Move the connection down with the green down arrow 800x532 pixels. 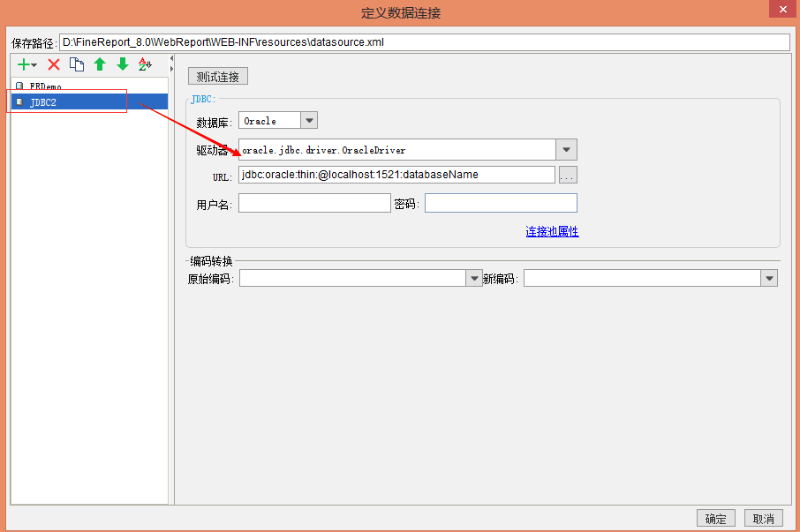(x=123, y=64)
